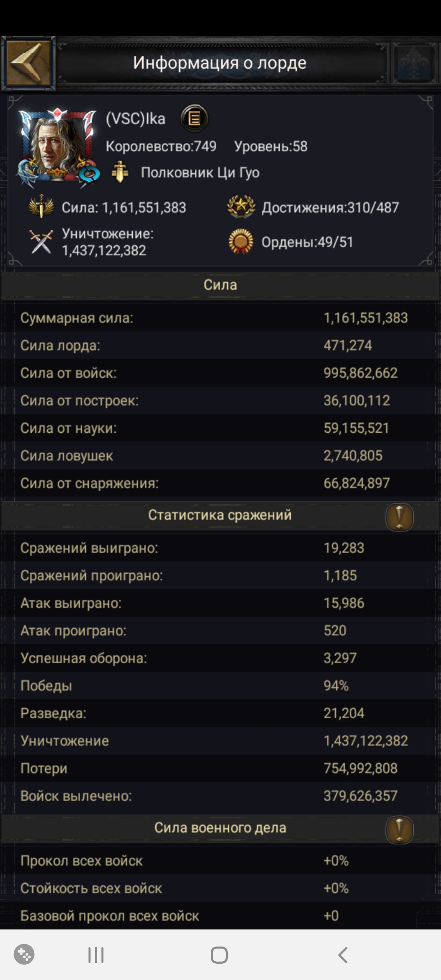The image size is (441, 980).
Task: Tap the golden back arrow button
Action: coord(29,63)
